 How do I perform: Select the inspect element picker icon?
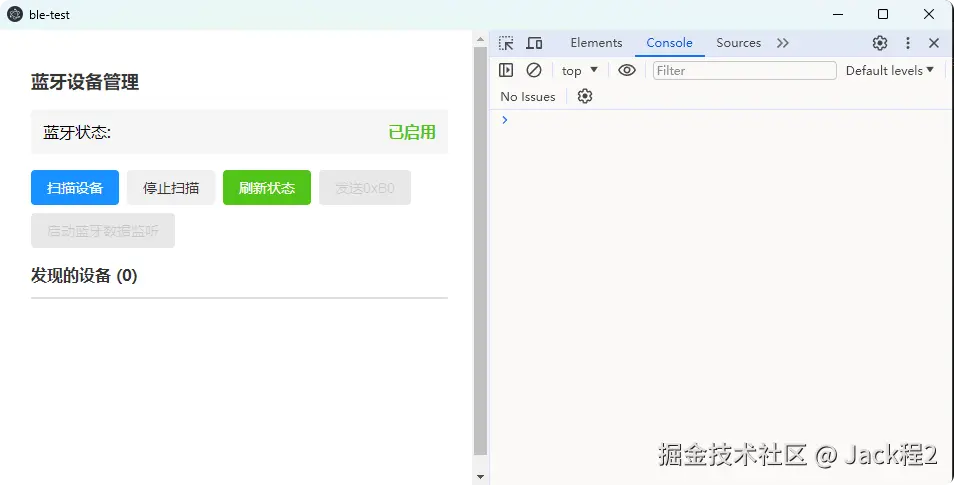506,43
